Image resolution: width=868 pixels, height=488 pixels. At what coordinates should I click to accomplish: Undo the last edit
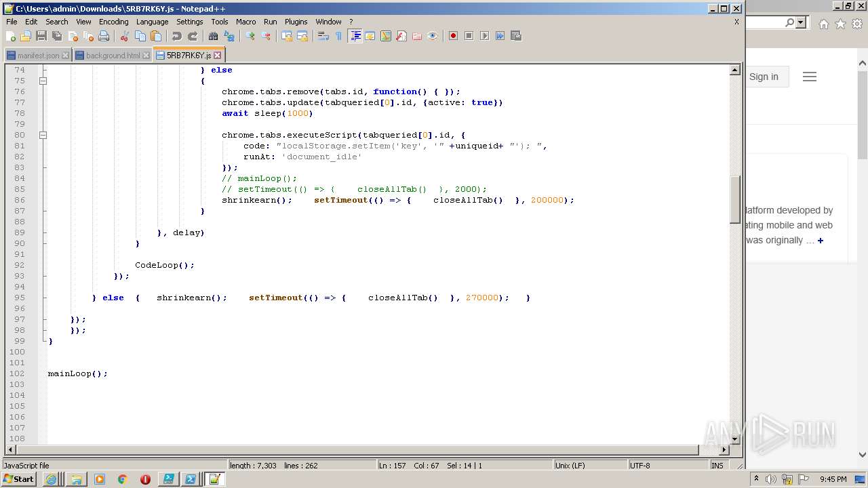[177, 36]
